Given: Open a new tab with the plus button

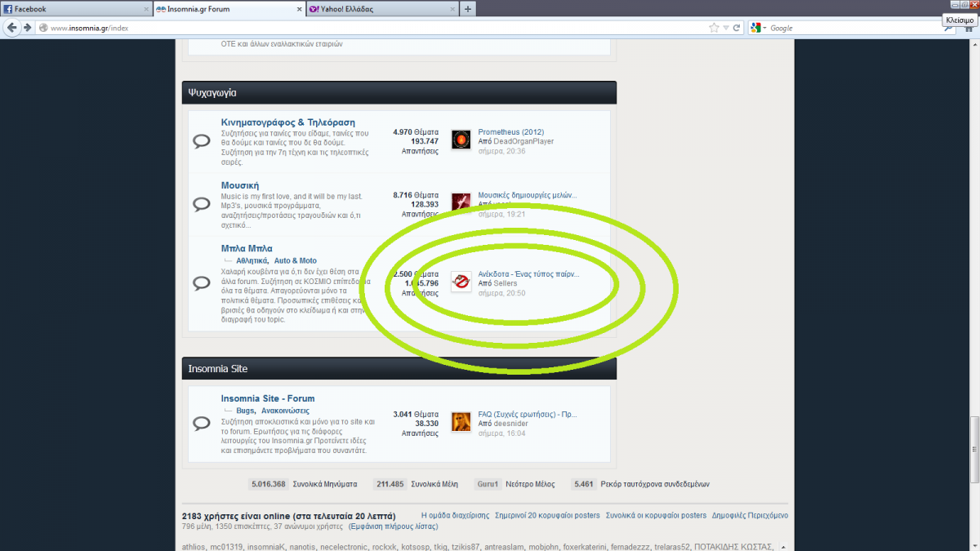Looking at the screenshot, I should pyautogui.click(x=468, y=9).
